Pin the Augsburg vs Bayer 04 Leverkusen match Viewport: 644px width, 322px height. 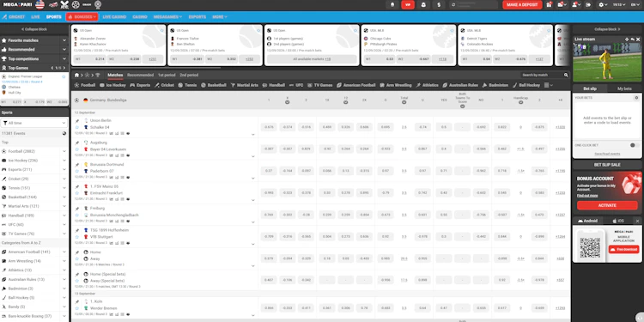coord(76,143)
